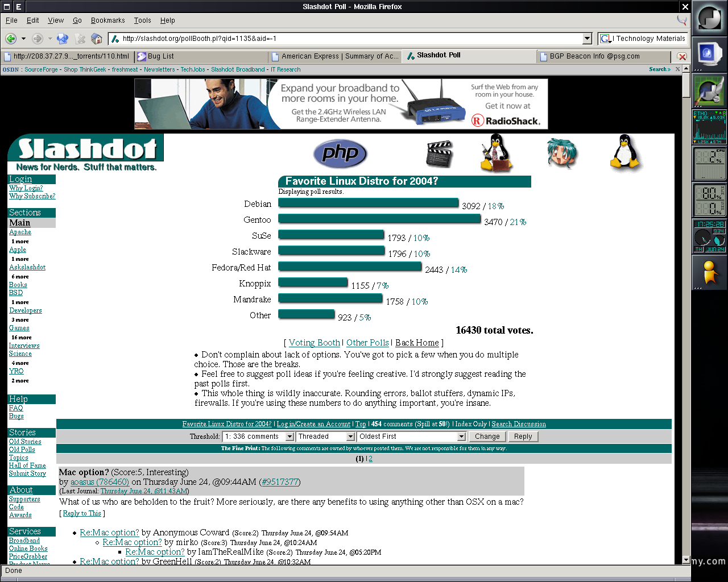Click the CPU usage monitor dockapp
Image resolution: width=728 pixels, height=582 pixels.
(x=709, y=164)
